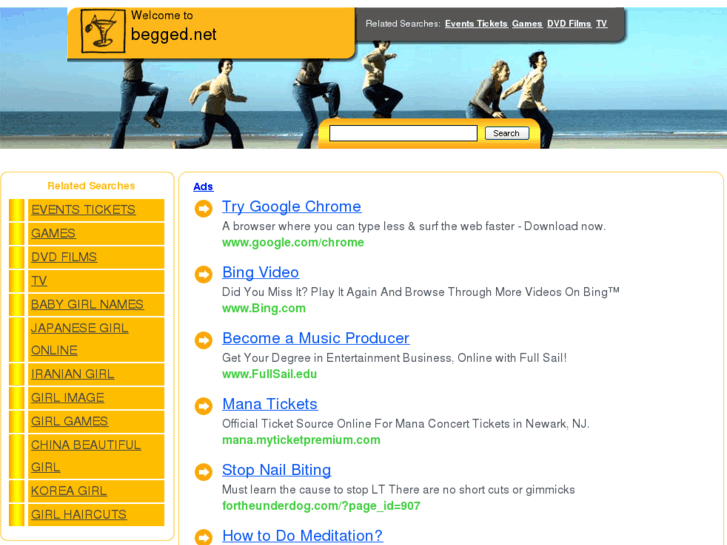Click www.Bing.com green URL

[264, 308]
